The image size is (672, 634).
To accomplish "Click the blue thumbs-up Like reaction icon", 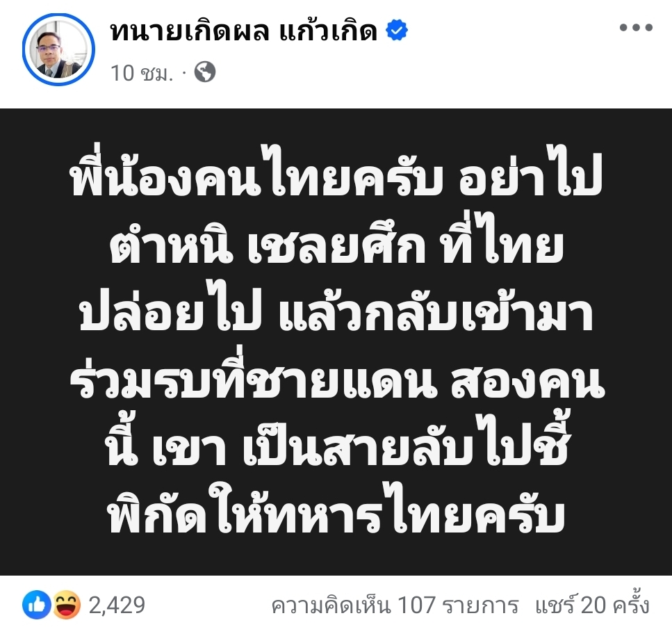I will coord(36,605).
